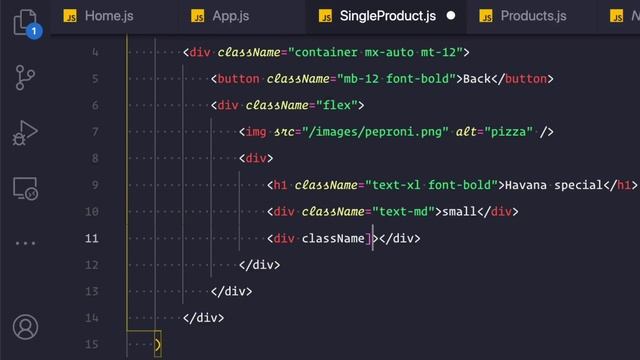Click line number 11 in the gutter

tap(91, 238)
